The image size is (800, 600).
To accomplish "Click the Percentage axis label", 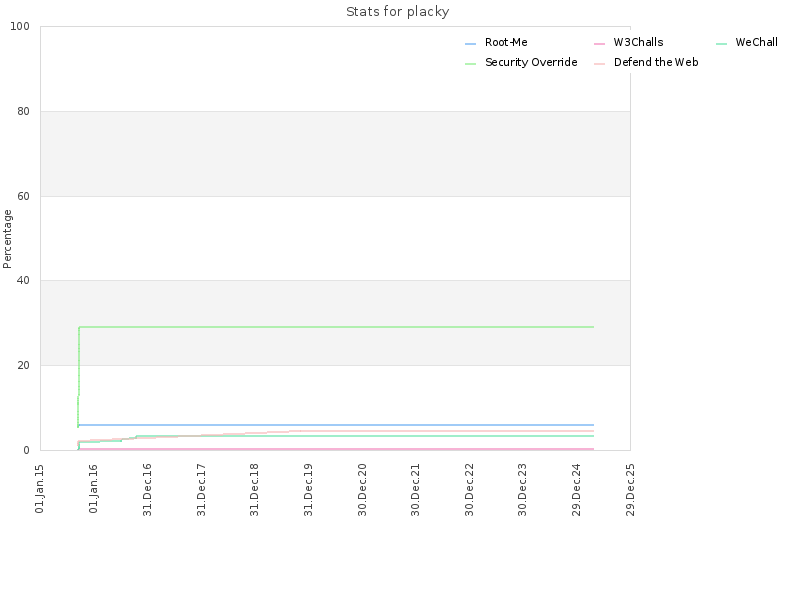I will point(7,239).
